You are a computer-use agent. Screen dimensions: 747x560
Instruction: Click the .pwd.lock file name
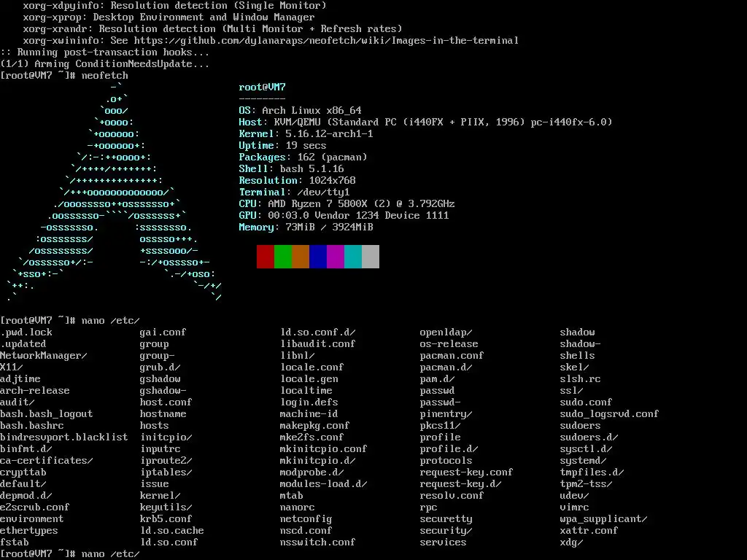pyautogui.click(x=26, y=332)
